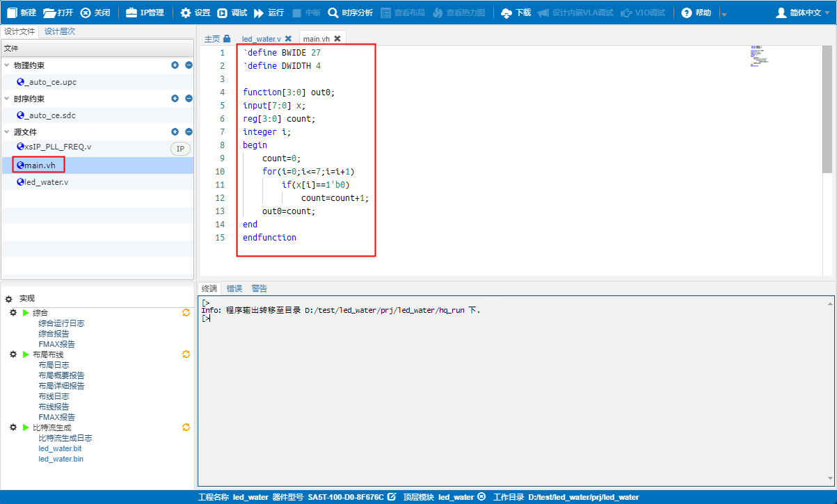Image resolution: width=837 pixels, height=504 pixels.
Task: Switch to the 设计层次 tab
Action: (x=60, y=31)
